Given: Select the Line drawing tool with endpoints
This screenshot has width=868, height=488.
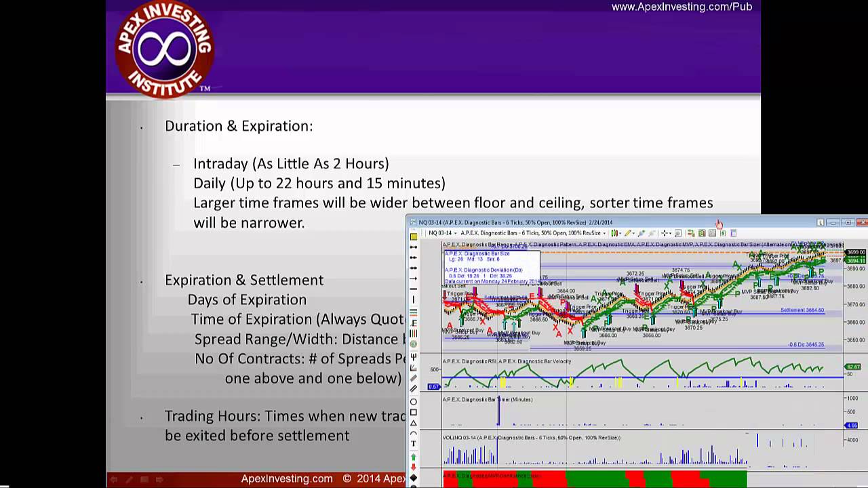Looking at the screenshot, I should [414, 247].
